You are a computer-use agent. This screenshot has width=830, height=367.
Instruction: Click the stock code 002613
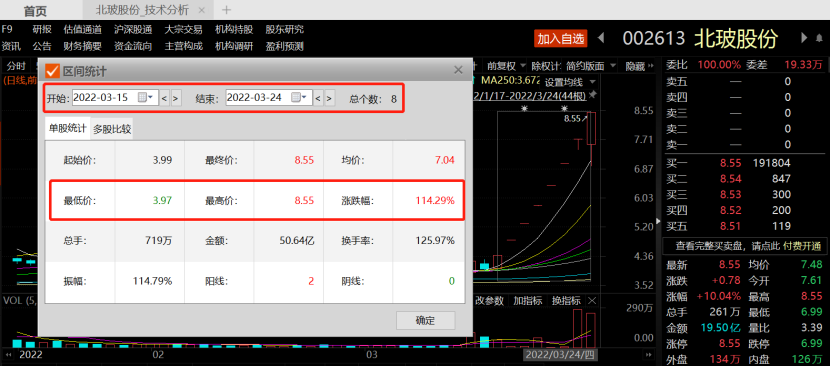654,39
